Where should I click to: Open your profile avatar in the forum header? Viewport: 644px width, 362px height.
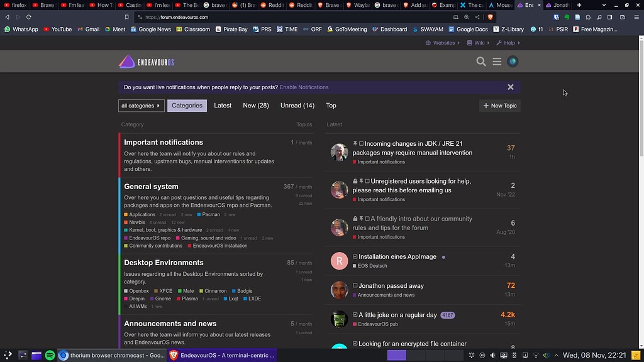coord(513,62)
